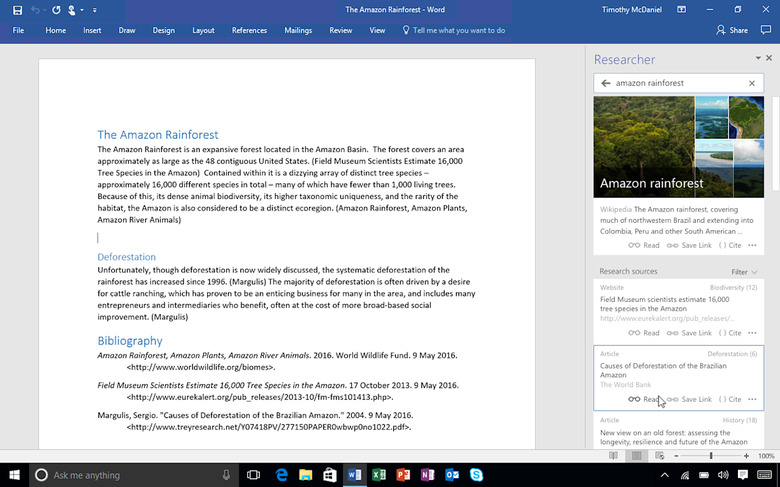Open more options for the Deforestation article
Screen dimensions: 780x487
point(752,399)
